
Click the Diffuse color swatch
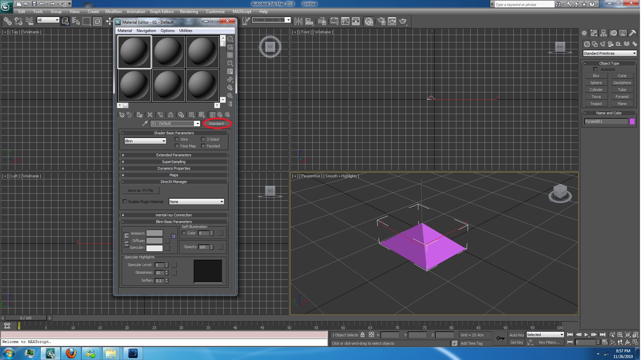(154, 240)
